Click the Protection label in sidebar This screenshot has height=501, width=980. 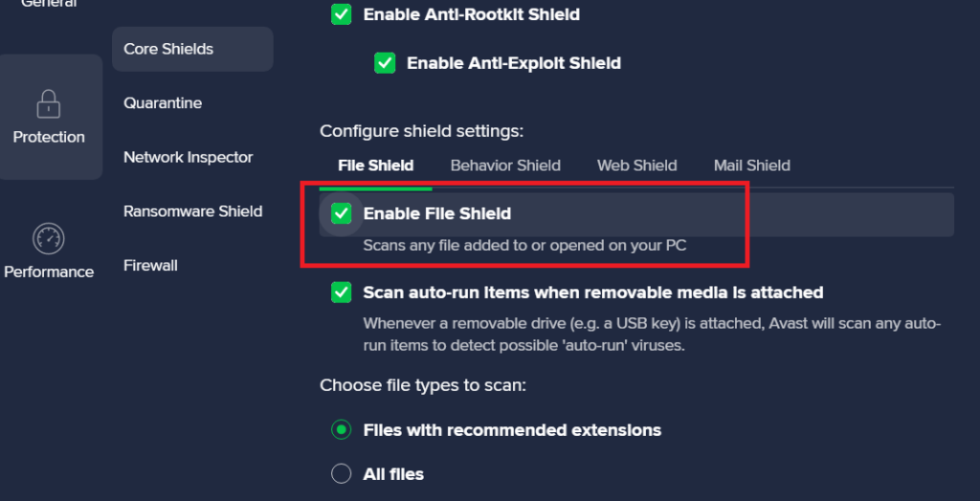49,137
